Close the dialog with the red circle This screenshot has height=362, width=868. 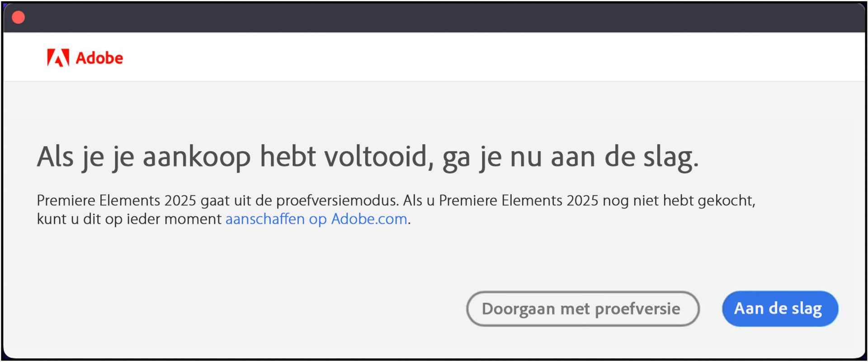[x=18, y=17]
